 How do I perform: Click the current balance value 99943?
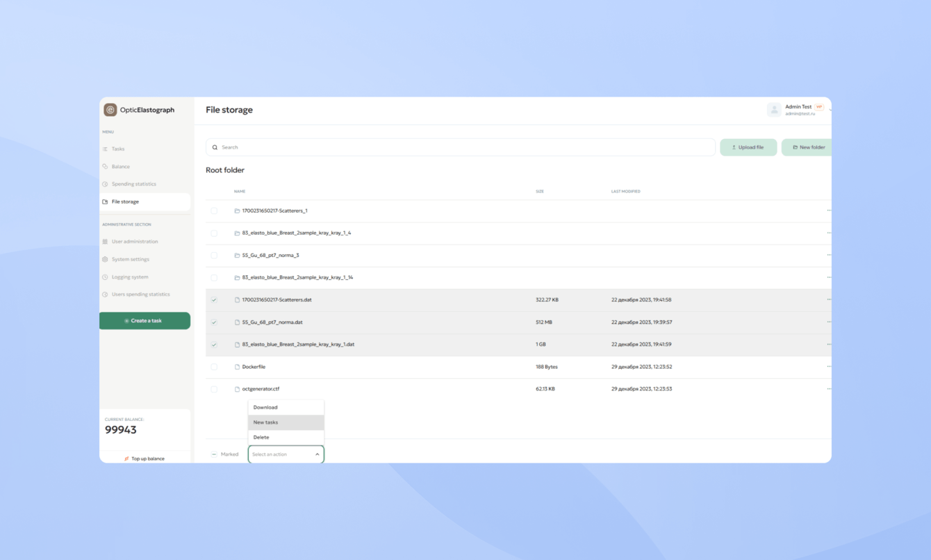pyautogui.click(x=121, y=430)
